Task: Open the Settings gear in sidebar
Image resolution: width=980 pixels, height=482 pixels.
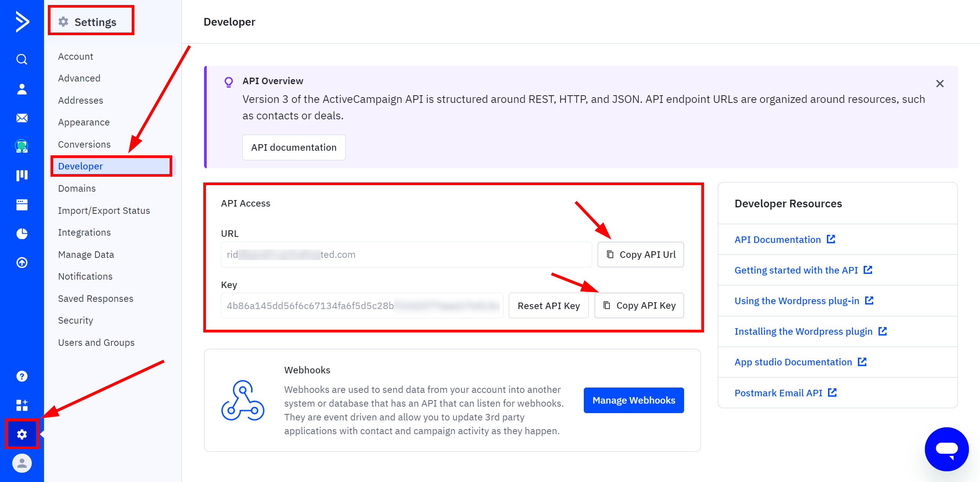Action: click(x=22, y=434)
